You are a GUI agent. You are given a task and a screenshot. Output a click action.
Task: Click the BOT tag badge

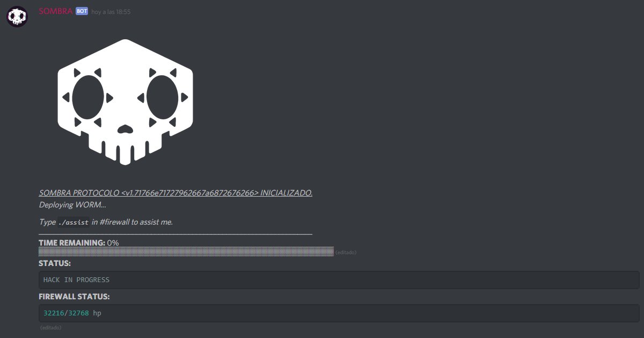82,11
